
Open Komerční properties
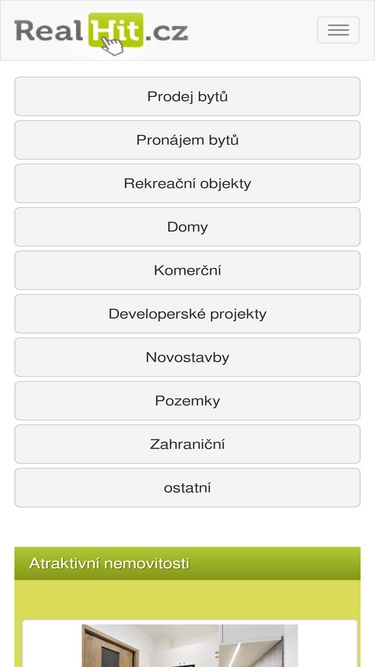[188, 270]
